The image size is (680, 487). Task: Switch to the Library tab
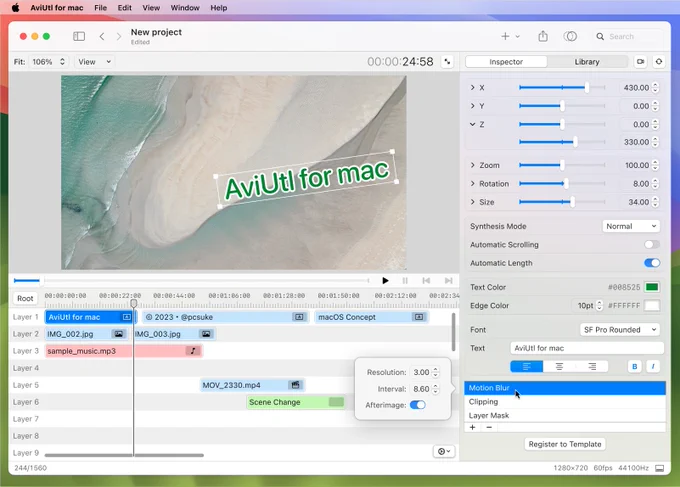[587, 62]
